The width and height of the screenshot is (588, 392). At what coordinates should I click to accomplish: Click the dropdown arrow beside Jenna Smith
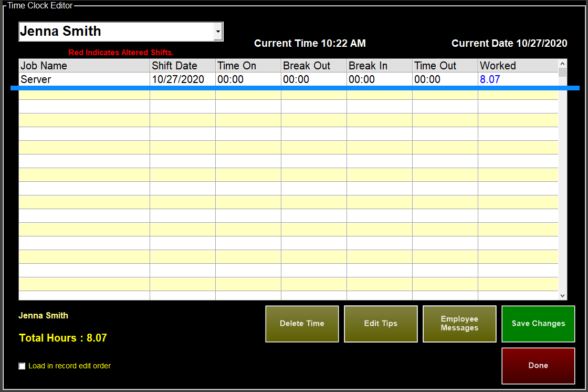217,32
